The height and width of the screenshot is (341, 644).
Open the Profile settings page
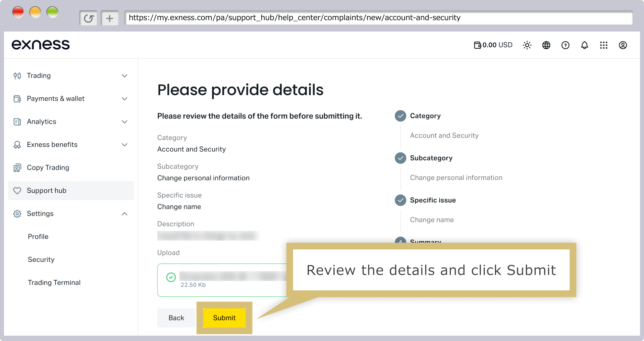(38, 237)
